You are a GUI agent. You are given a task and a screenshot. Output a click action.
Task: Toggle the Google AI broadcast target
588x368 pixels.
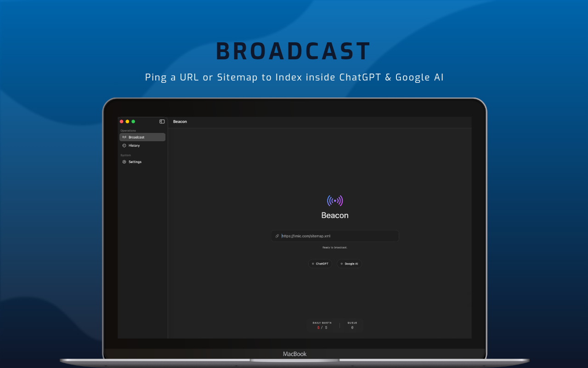click(x=350, y=264)
